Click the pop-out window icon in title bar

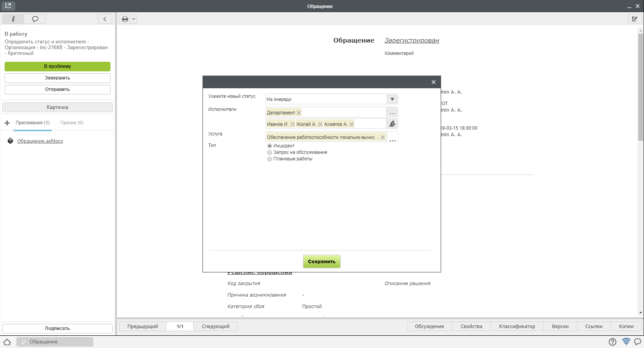pos(8,6)
